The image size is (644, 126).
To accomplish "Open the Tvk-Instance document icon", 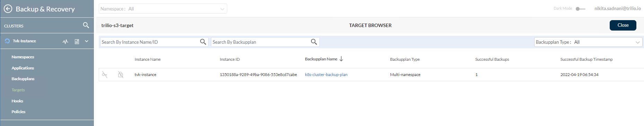I will [77, 41].
